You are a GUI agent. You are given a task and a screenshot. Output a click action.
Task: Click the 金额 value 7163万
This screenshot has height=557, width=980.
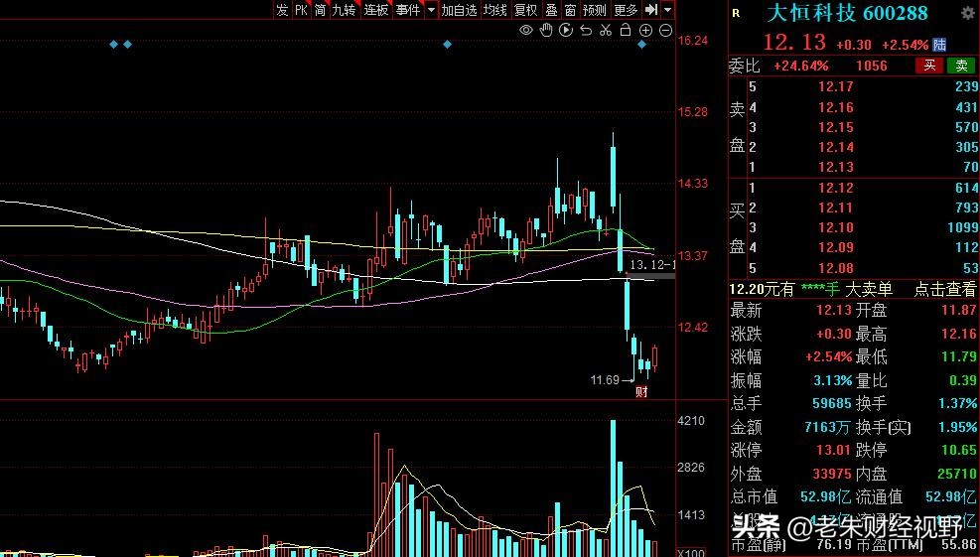tap(827, 427)
